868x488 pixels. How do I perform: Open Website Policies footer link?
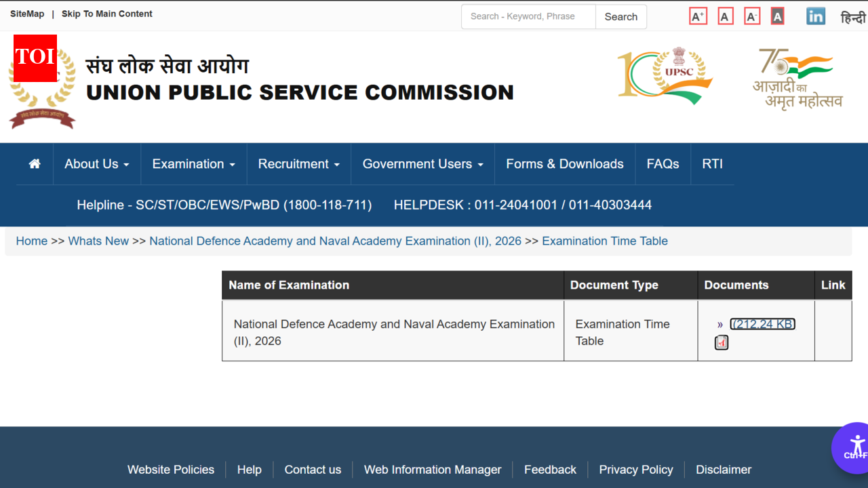tap(171, 469)
